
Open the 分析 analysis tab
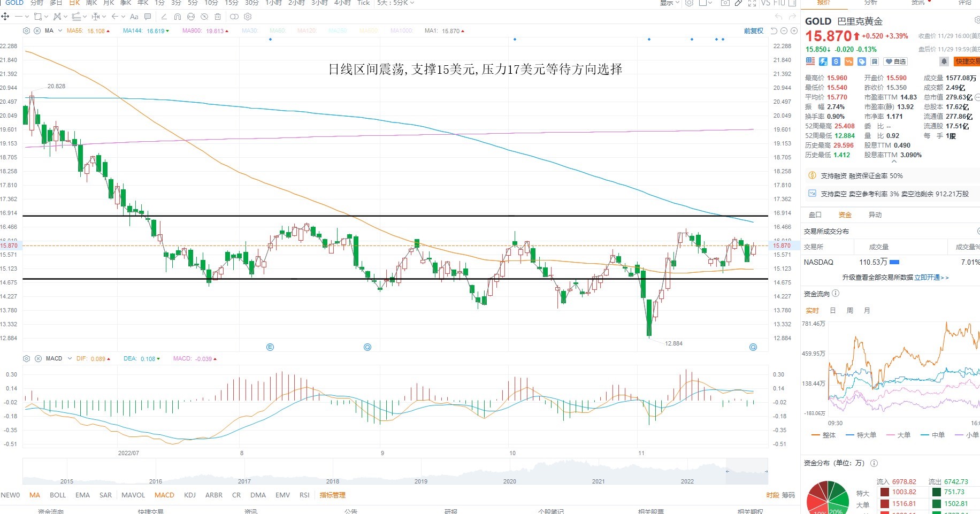click(x=871, y=3)
